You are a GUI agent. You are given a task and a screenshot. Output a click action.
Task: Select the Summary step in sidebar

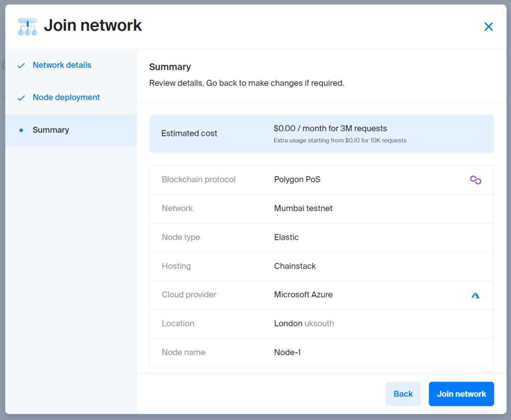tap(50, 130)
